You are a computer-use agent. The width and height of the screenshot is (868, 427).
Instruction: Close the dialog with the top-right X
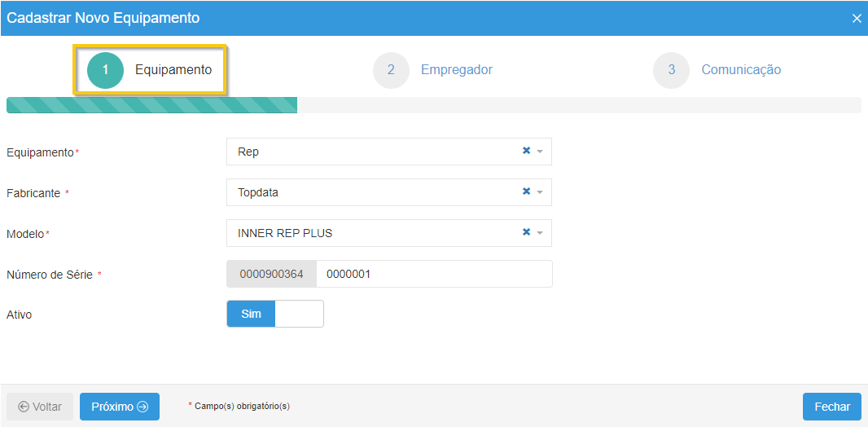click(x=857, y=18)
